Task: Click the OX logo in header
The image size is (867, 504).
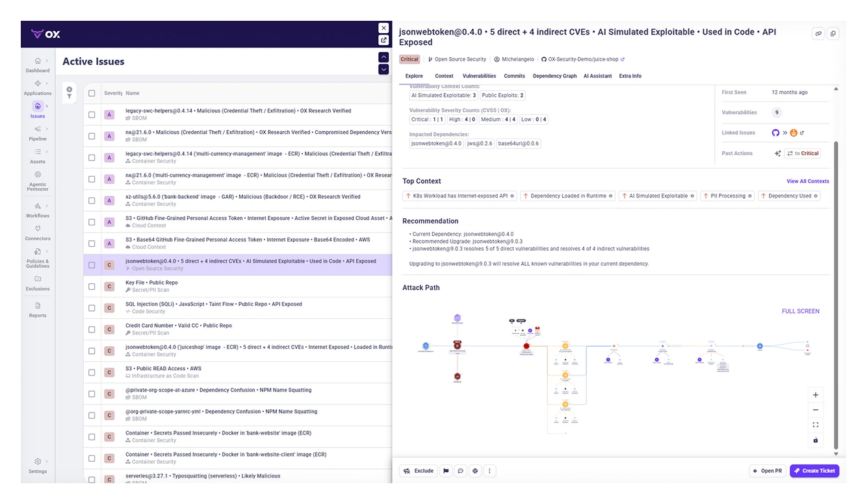Action: (x=45, y=34)
